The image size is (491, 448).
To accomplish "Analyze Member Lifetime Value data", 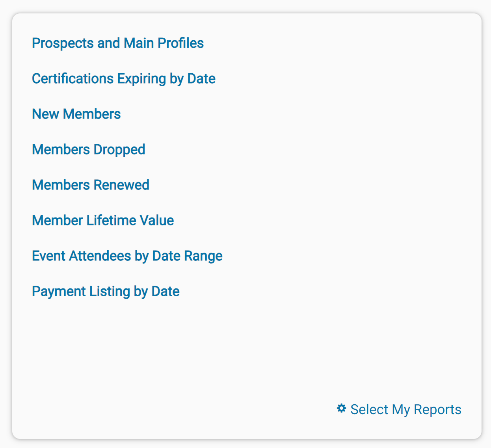I will pyautogui.click(x=102, y=221).
